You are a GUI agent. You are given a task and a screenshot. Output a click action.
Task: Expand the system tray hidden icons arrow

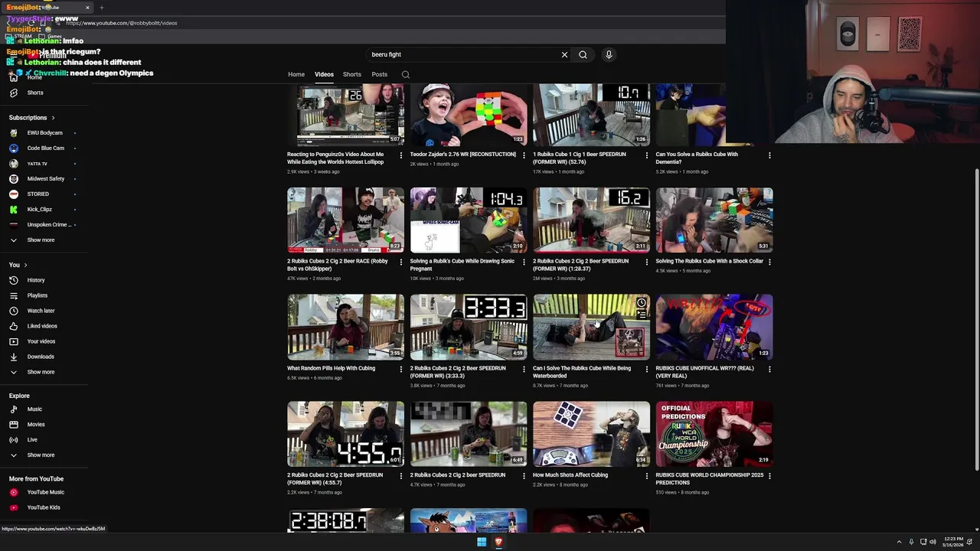click(x=900, y=542)
